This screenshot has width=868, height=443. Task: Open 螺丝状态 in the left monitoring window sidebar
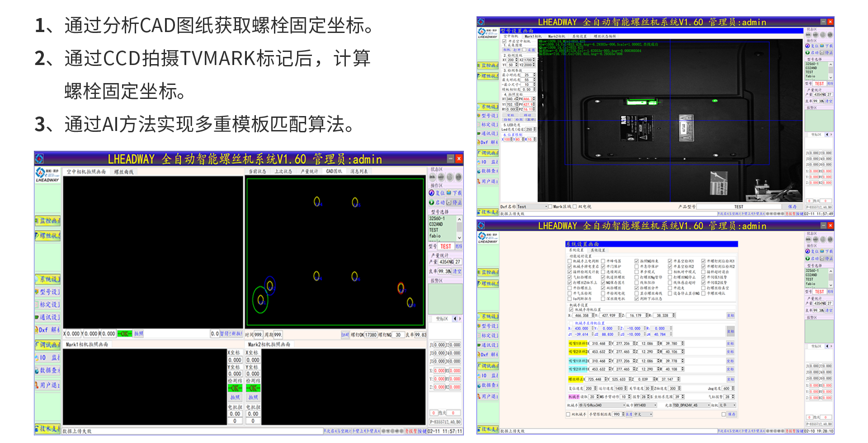tap(47, 236)
